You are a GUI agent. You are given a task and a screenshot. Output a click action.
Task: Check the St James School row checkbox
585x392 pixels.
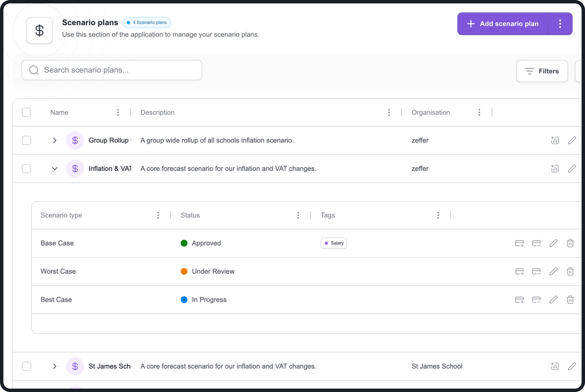[27, 366]
